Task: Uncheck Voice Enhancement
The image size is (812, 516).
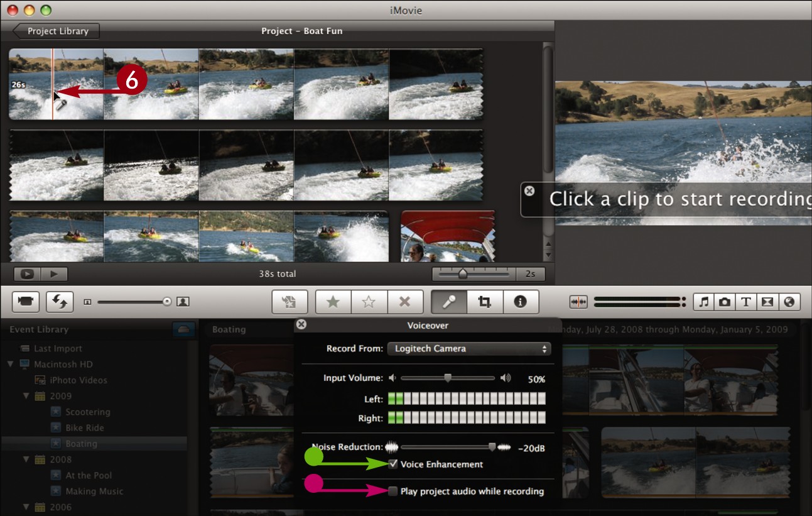Action: click(393, 464)
